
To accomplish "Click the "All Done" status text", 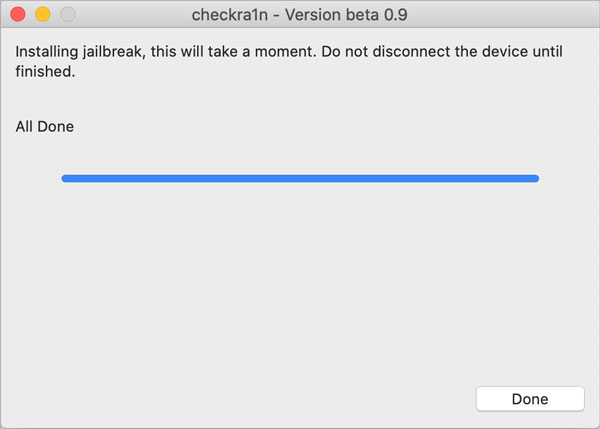I will click(x=45, y=127).
